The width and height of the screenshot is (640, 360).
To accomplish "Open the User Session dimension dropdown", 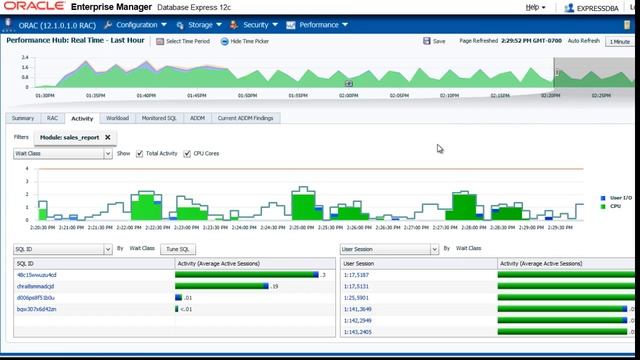I will (x=434, y=249).
